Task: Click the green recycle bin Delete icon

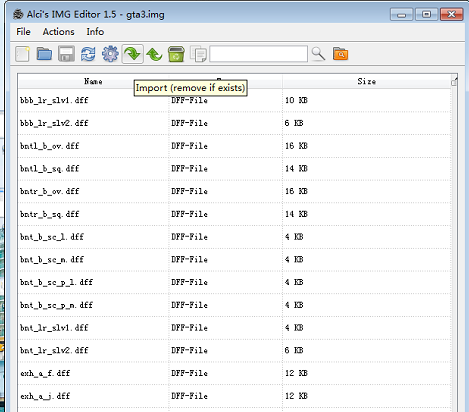Action: pyautogui.click(x=176, y=54)
